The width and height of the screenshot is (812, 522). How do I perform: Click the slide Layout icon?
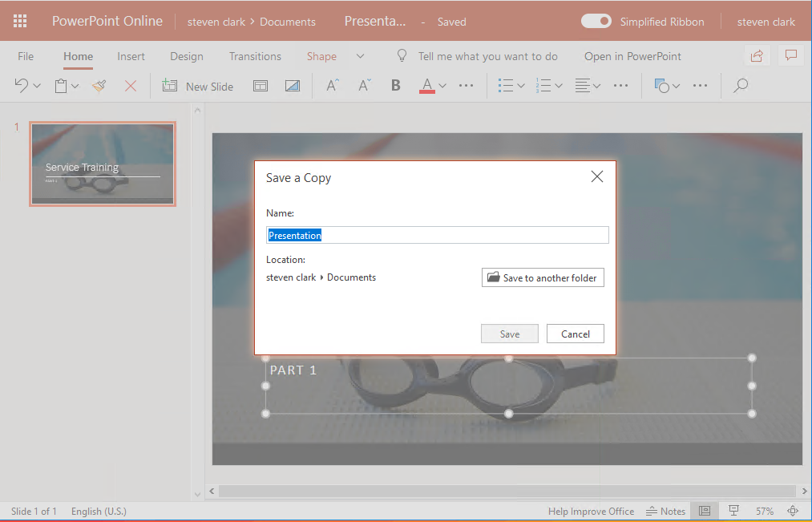[x=261, y=86]
